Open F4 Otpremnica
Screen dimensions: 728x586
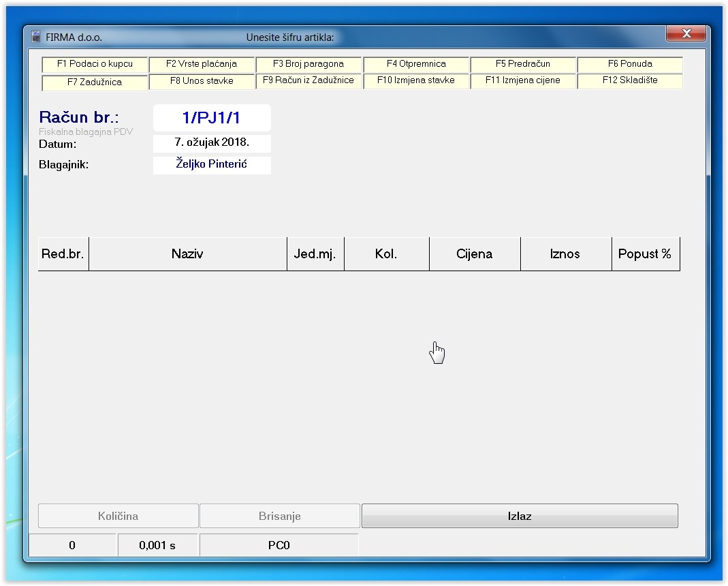[x=416, y=64]
